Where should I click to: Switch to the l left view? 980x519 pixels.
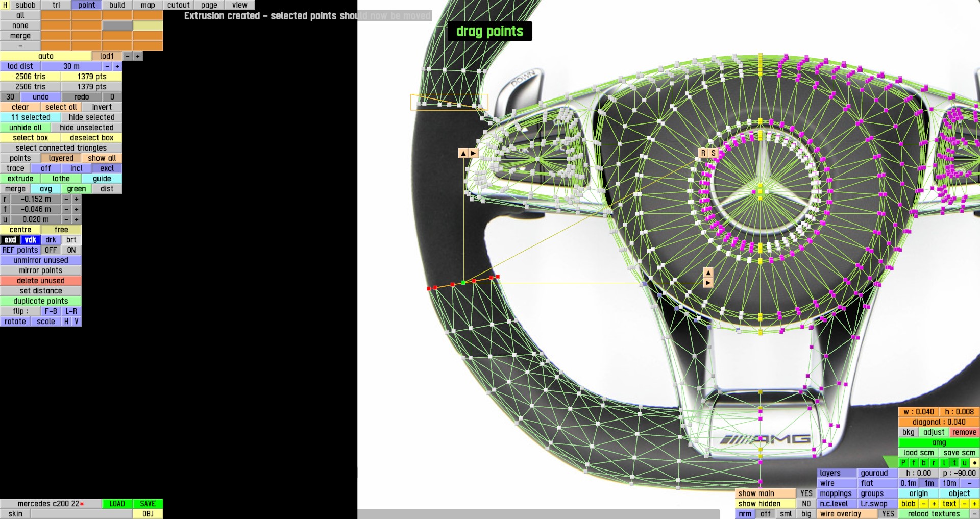944,463
